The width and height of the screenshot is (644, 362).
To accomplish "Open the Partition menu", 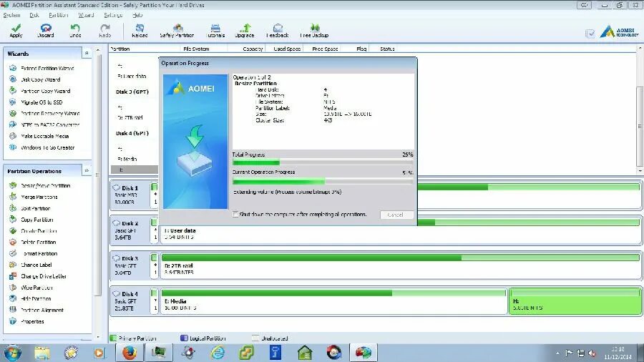I will (59, 15).
